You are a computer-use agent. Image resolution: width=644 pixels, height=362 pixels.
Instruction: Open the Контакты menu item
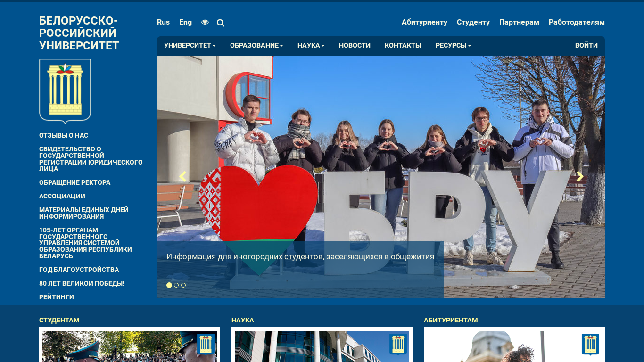tap(403, 46)
